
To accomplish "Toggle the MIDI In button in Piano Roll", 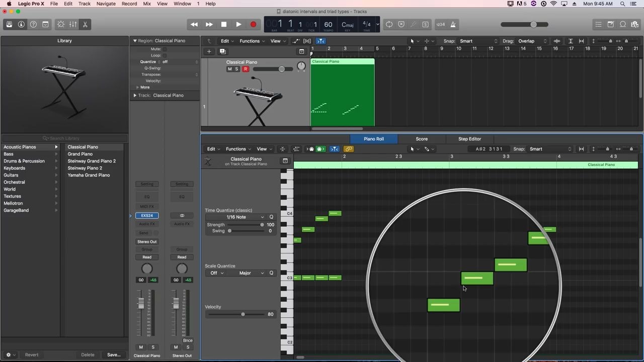I will click(x=310, y=149).
